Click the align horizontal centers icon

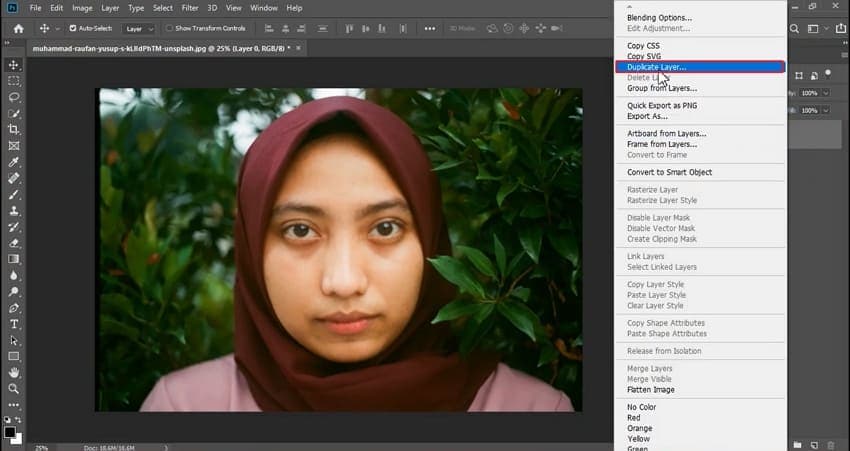286,29
